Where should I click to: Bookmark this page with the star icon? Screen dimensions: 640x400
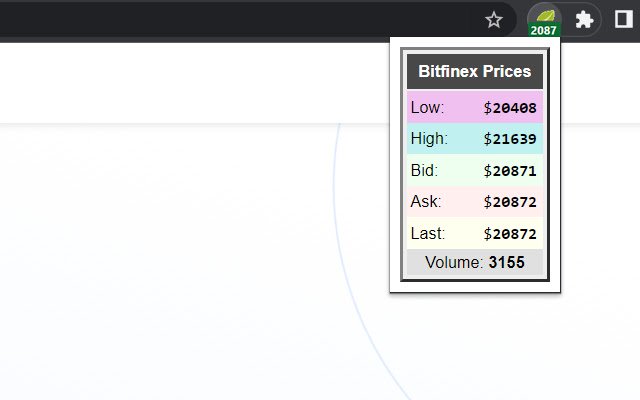pos(493,20)
